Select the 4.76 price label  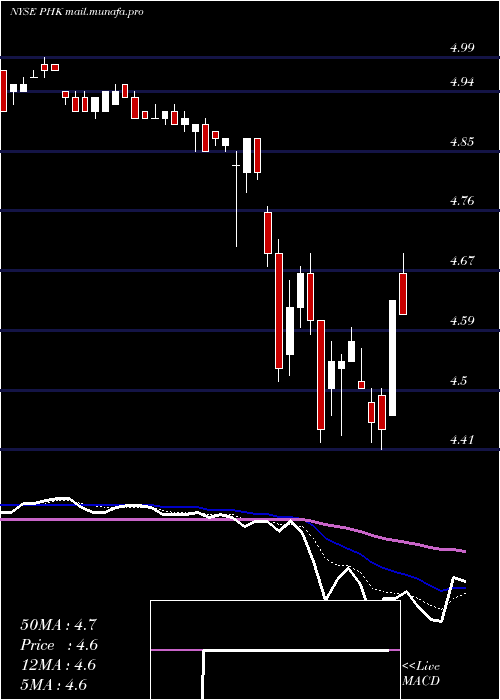(462, 201)
